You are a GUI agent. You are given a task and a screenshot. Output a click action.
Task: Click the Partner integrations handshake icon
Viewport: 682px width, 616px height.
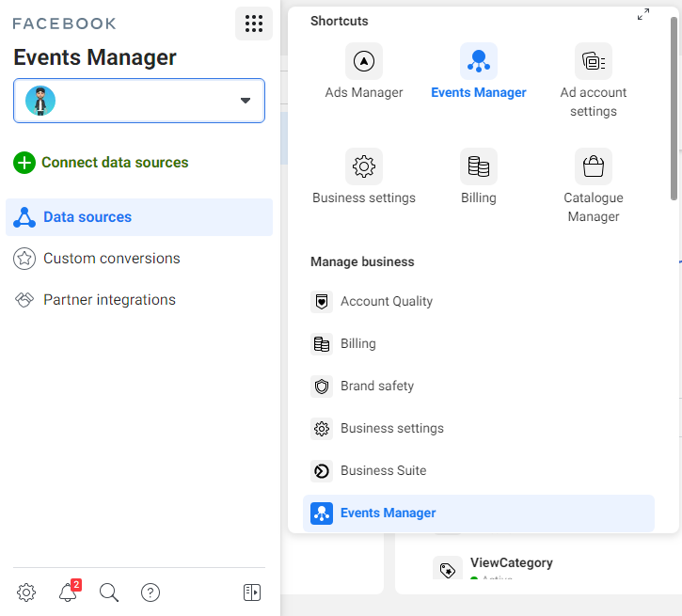coord(24,299)
